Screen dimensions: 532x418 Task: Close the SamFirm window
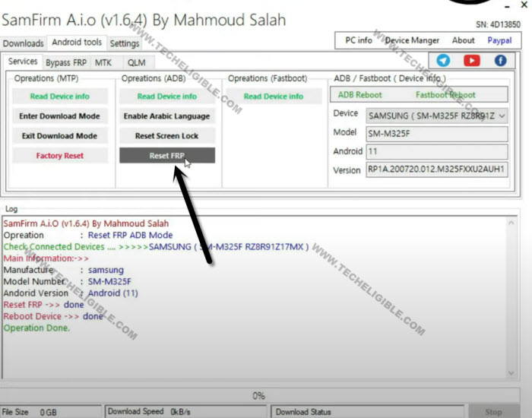click(x=524, y=5)
